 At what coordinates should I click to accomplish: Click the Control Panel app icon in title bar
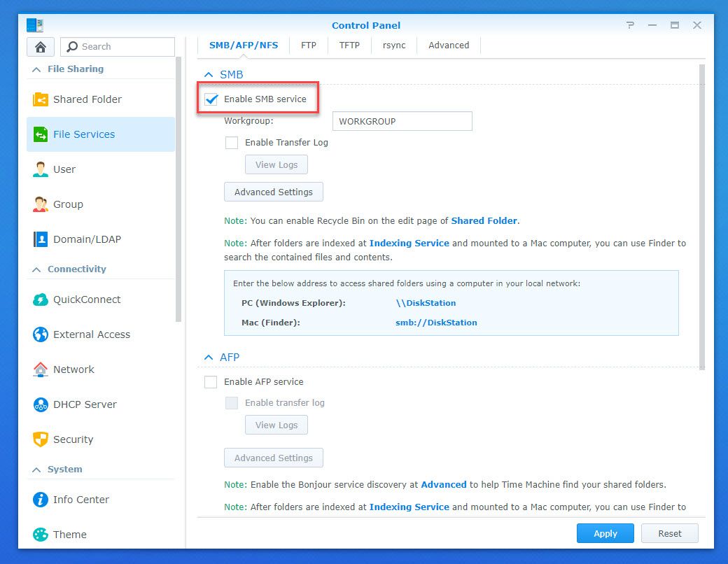tap(35, 25)
